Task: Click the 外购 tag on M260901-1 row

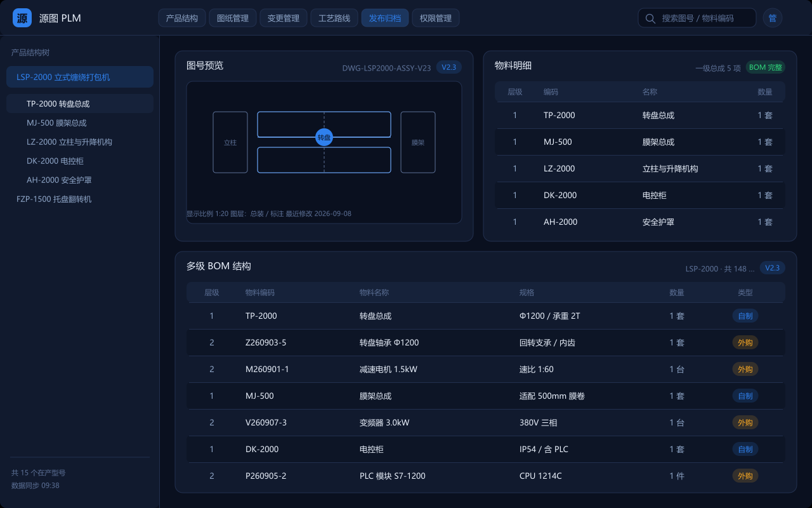Action: pos(745,369)
